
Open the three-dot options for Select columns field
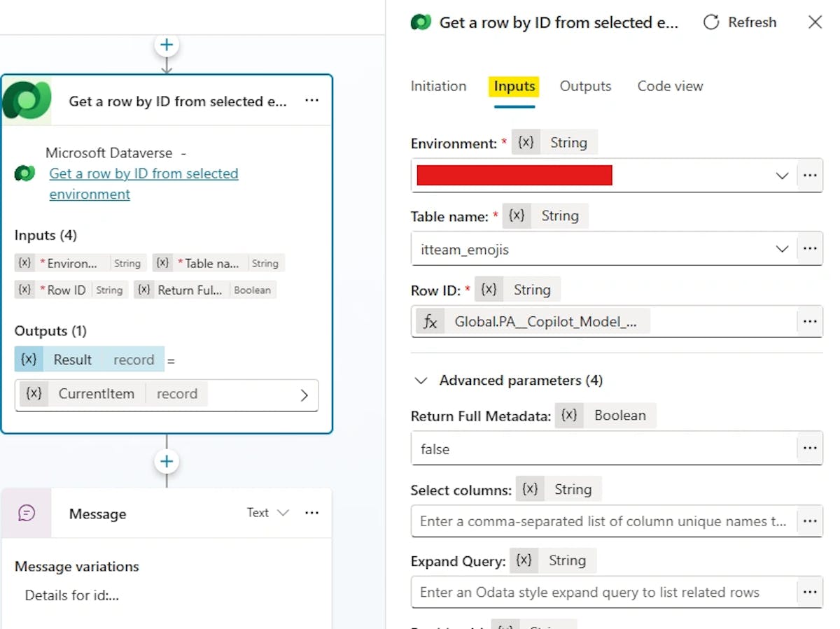810,521
